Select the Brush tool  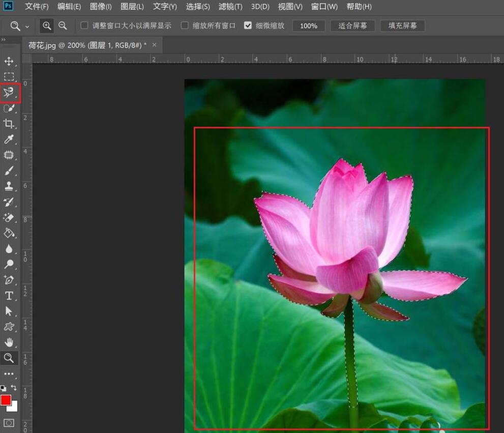[9, 170]
